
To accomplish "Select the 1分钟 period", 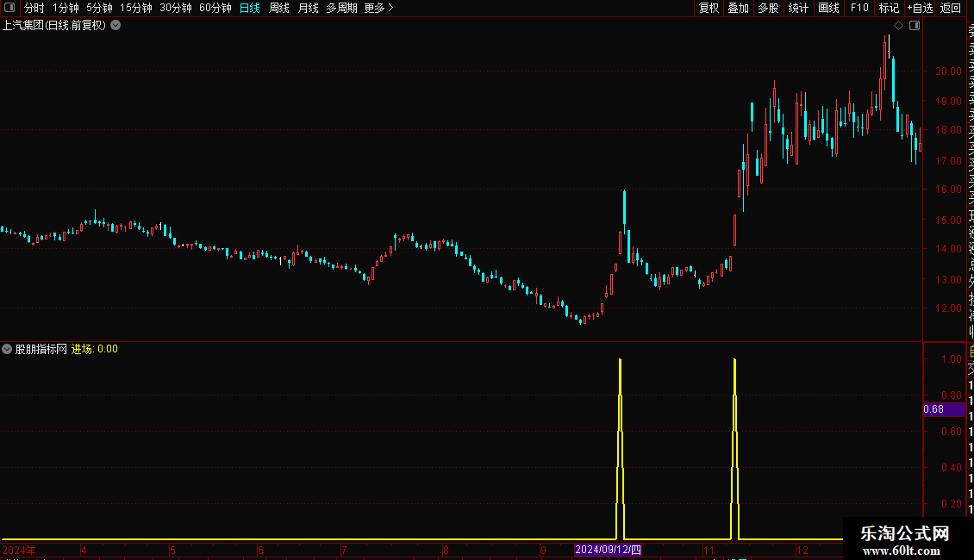I will 66,8.
